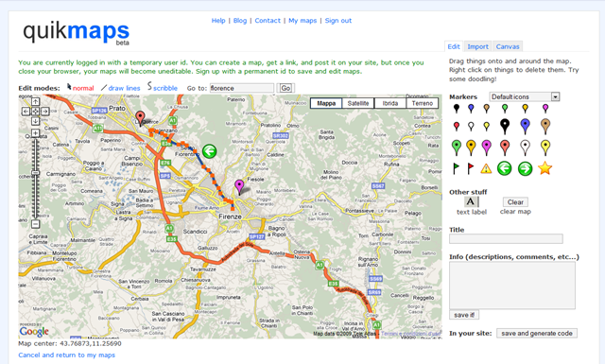
Task: Pan the map down with arrow control
Action: point(35,121)
